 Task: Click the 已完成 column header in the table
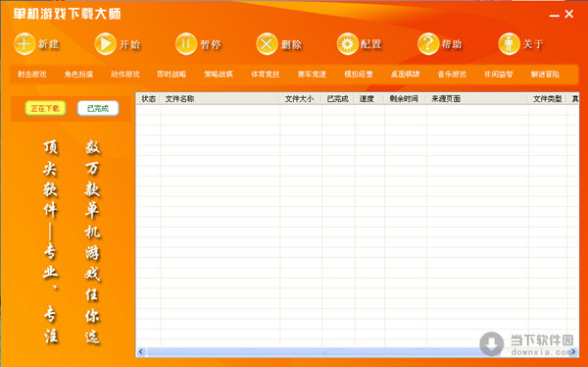(338, 99)
